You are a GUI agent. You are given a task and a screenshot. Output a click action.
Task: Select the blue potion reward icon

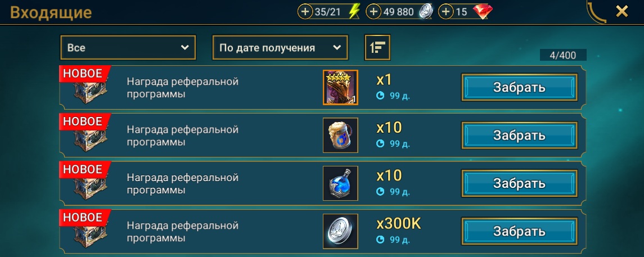pyautogui.click(x=340, y=183)
